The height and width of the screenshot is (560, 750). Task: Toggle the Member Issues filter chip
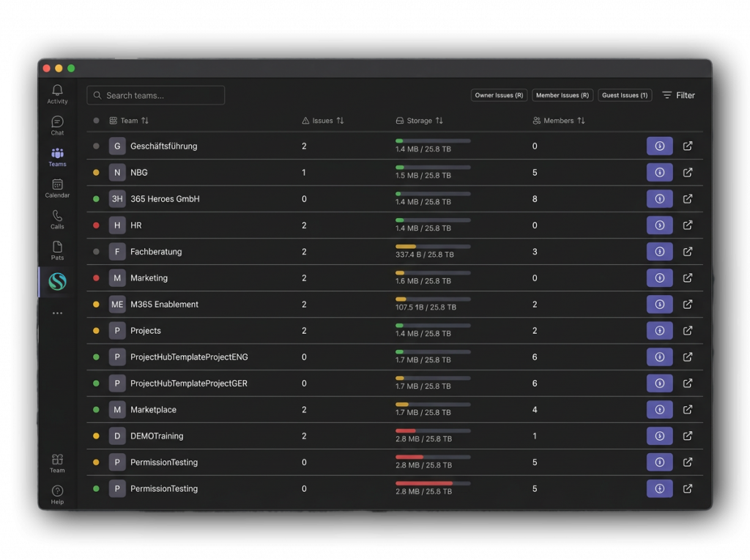coord(562,95)
